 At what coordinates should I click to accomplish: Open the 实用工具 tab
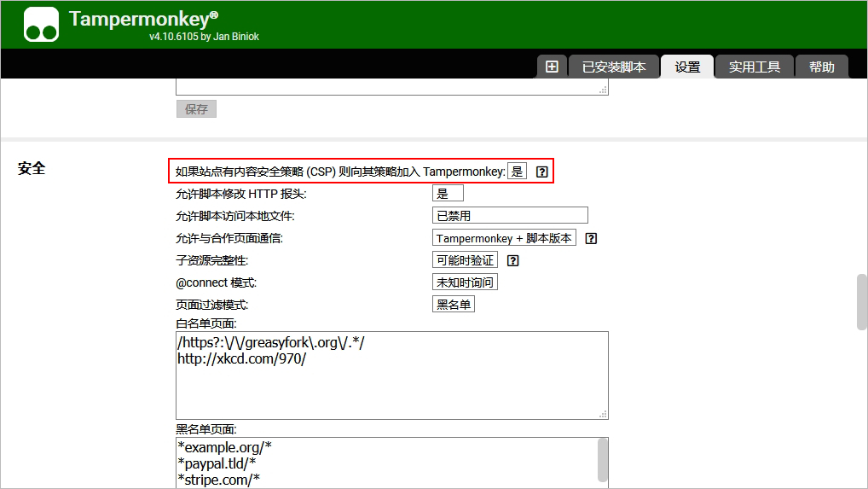click(755, 67)
